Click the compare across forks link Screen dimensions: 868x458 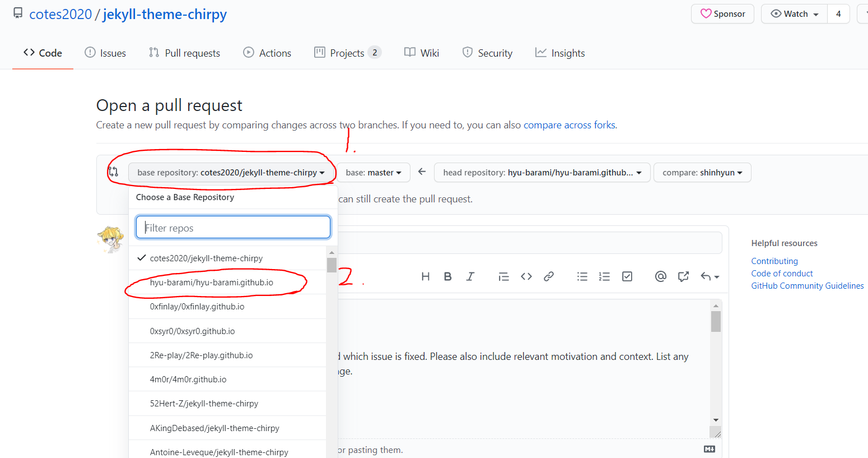point(569,125)
